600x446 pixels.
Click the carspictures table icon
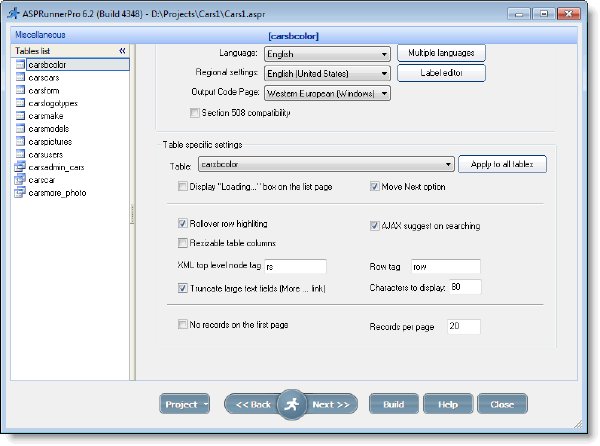point(21,141)
